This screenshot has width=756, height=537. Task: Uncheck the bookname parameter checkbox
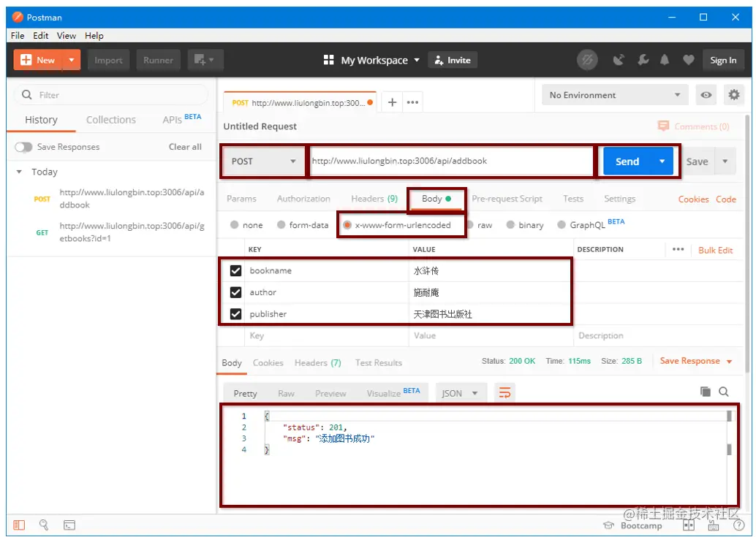(x=235, y=270)
